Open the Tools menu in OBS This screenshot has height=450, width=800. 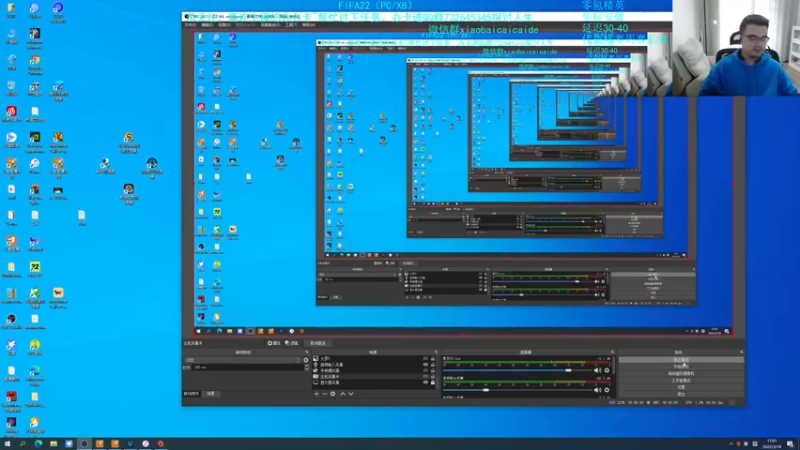[x=291, y=25]
